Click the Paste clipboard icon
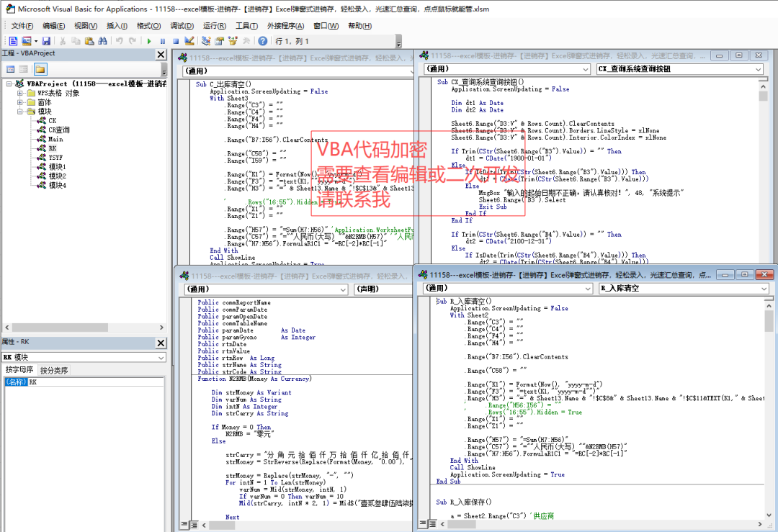Viewport: 778px width, 532px height. tap(89, 41)
